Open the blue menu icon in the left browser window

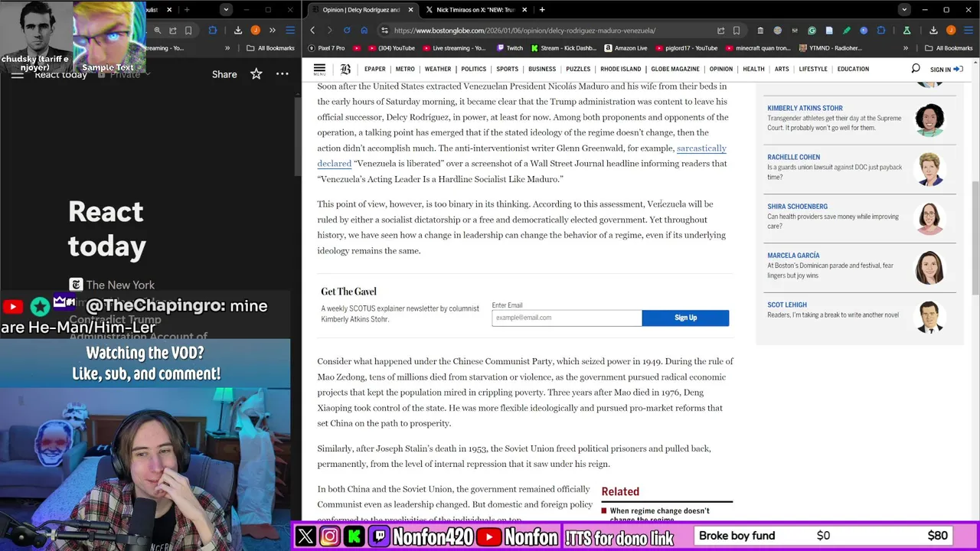290,31
